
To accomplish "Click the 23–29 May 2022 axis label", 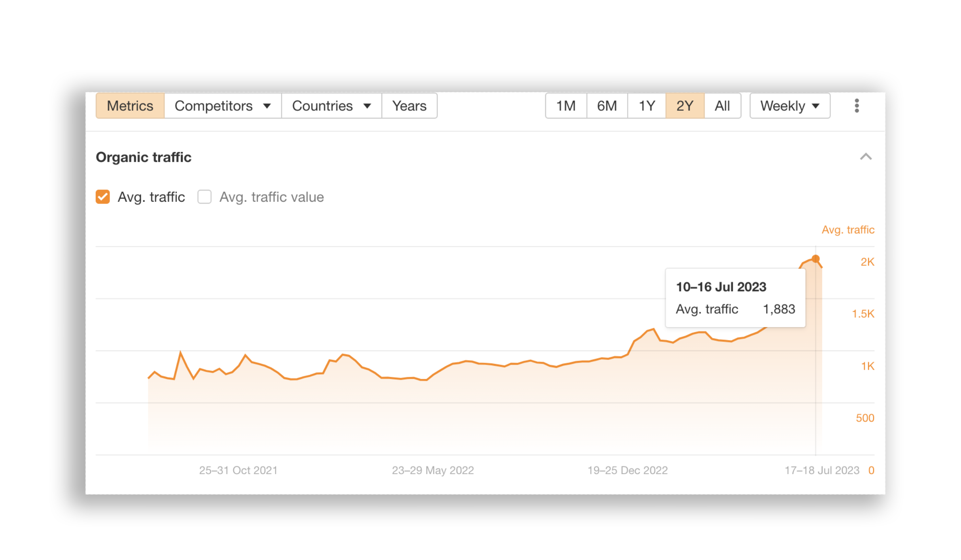I will 434,471.
